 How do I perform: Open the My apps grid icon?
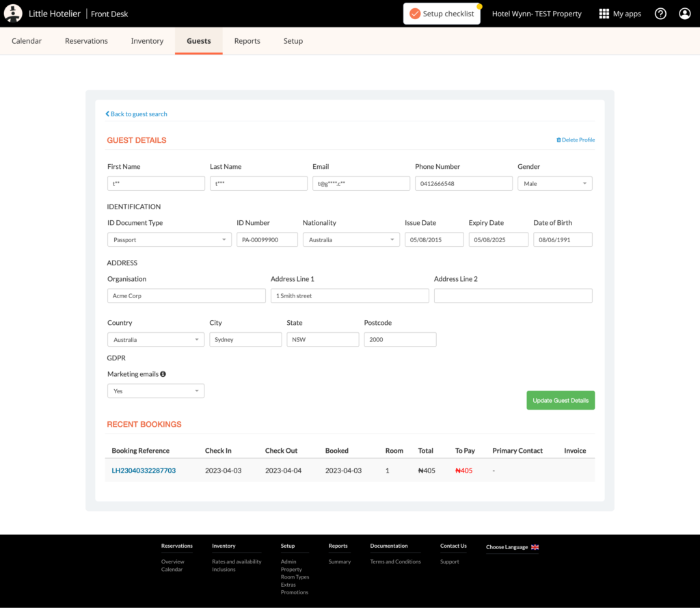(x=604, y=14)
